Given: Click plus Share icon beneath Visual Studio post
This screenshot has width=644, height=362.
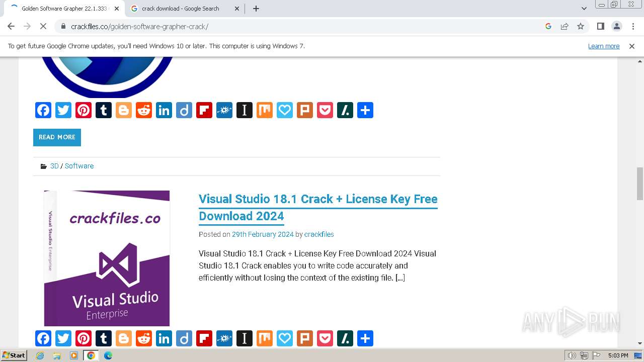Looking at the screenshot, I should (x=365, y=338).
